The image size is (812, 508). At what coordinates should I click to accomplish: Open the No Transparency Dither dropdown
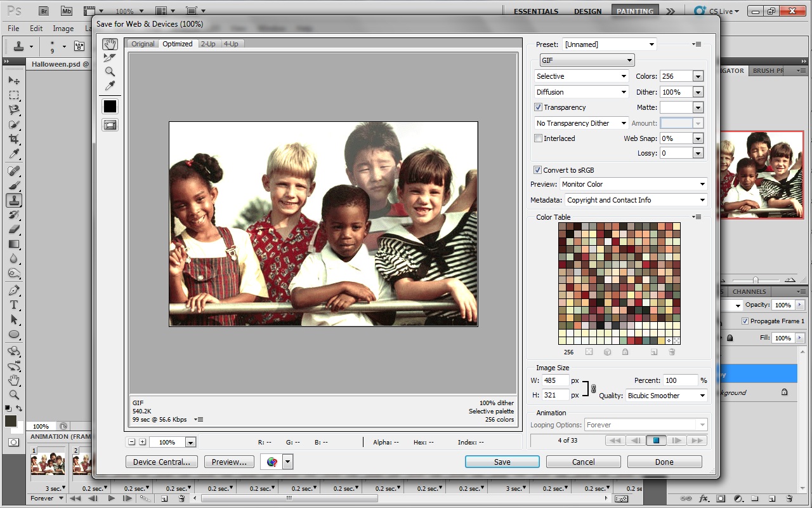tap(581, 123)
